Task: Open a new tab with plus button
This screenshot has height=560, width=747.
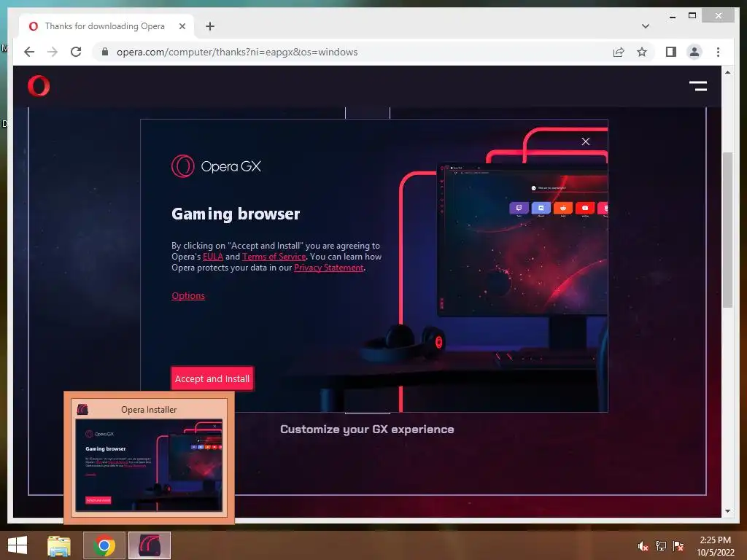Action: [x=210, y=26]
